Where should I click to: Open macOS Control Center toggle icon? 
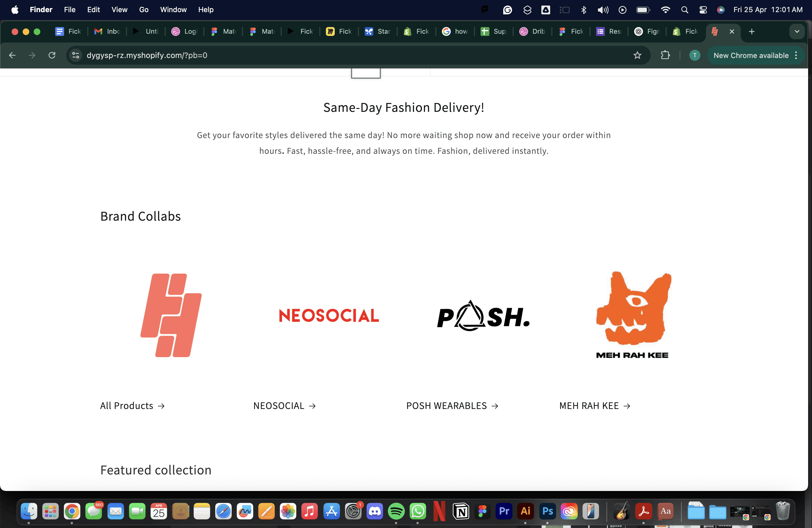(703, 10)
